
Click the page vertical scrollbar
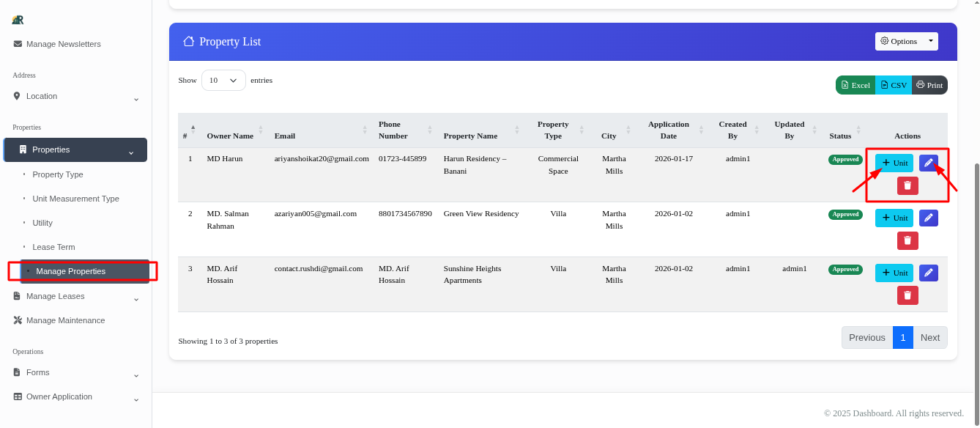tap(976, 293)
